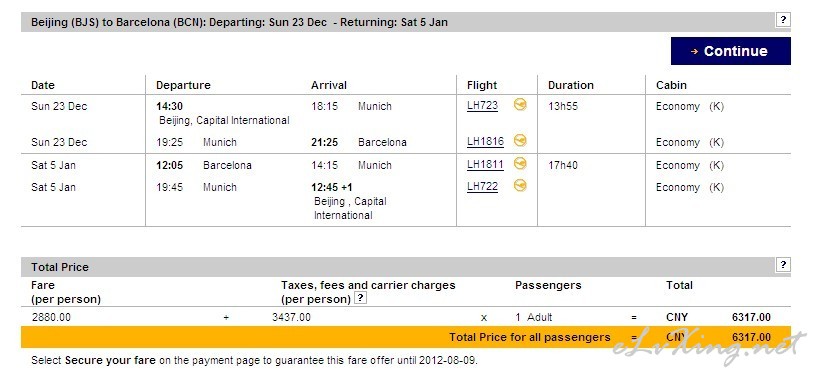Open help icon in the Total Price header
The image size is (817, 379).
[783, 265]
